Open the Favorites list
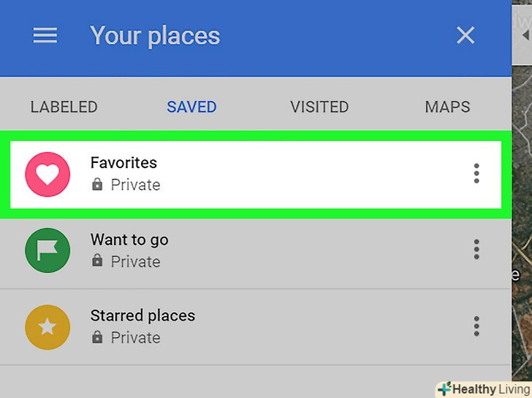The width and height of the screenshot is (532, 398). (123, 163)
